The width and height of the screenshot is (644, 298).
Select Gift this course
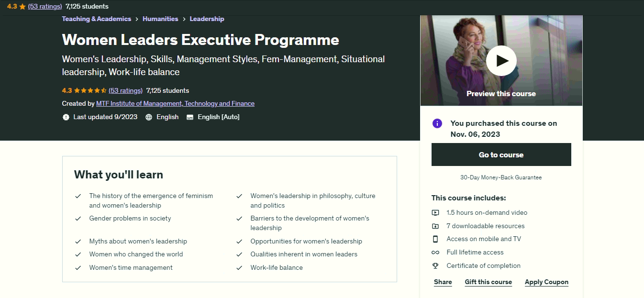(488, 282)
